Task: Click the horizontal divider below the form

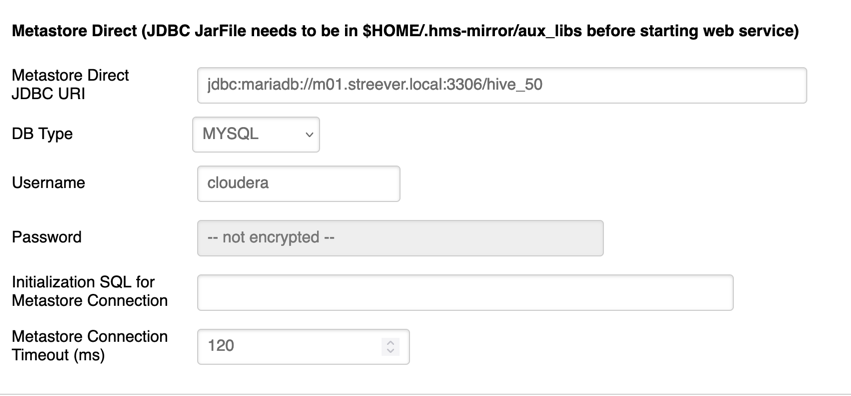Action: 426,394
